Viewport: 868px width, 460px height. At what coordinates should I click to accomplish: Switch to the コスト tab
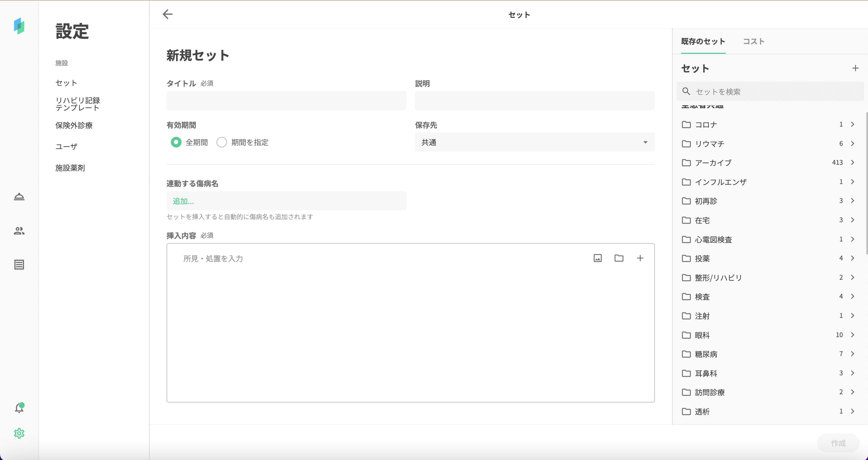tap(754, 42)
